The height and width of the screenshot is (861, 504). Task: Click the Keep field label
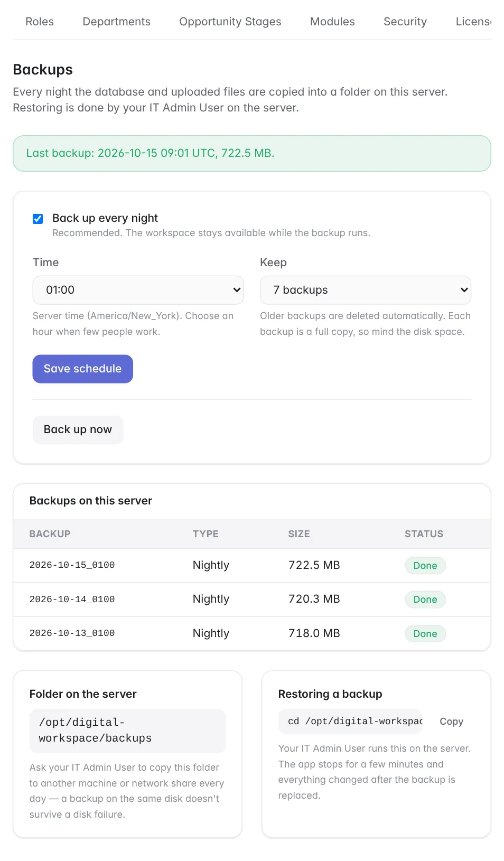(x=273, y=263)
